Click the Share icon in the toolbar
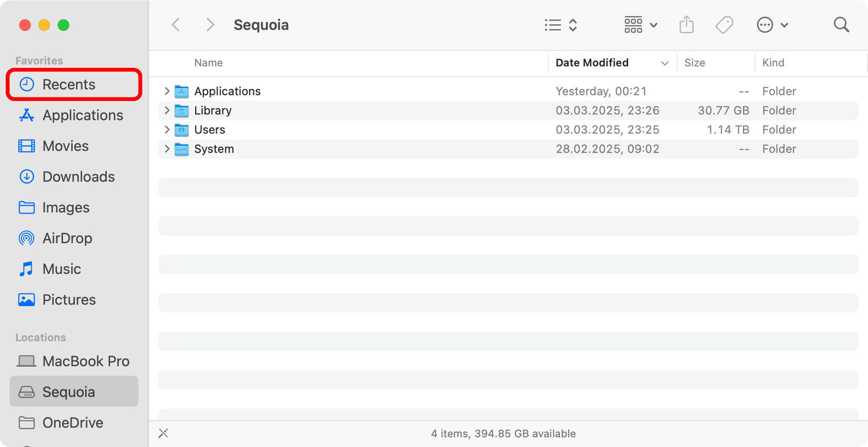The height and width of the screenshot is (447, 868). tap(687, 24)
